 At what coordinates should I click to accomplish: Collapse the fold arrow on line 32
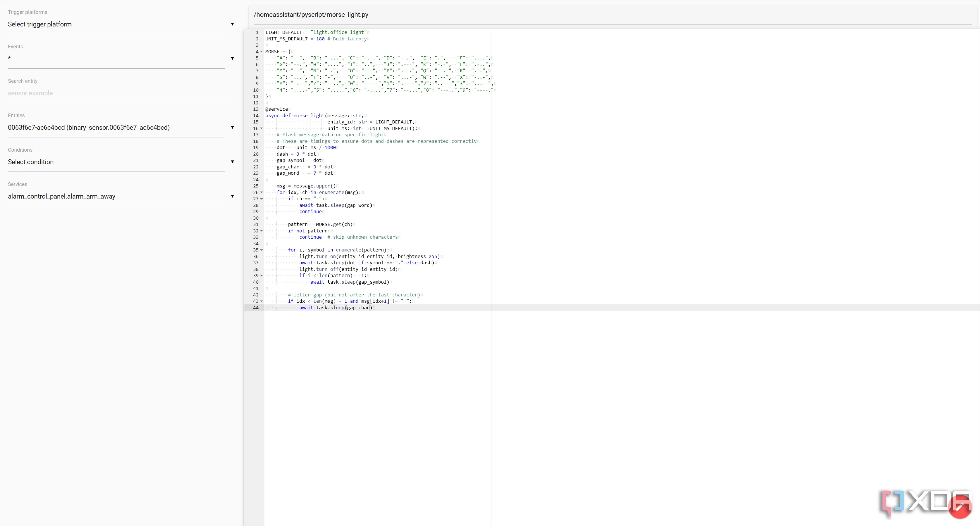click(261, 231)
